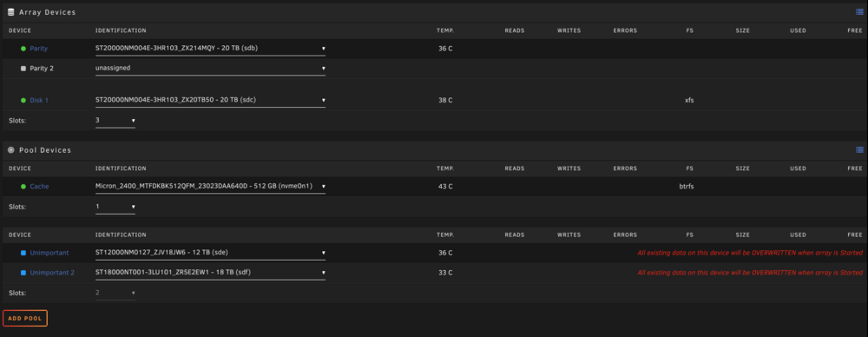Click the green status dot beside Disk 1
The height and width of the screenshot is (337, 868).
pos(23,101)
